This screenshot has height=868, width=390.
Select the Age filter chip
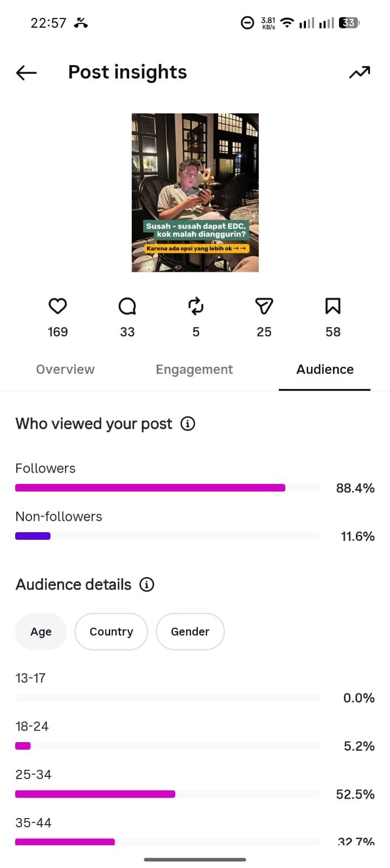(41, 631)
